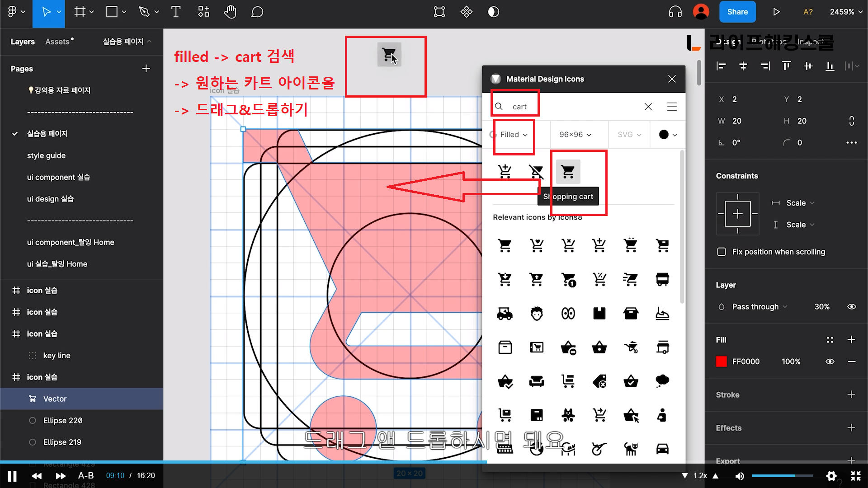868x488 pixels.
Task: Toggle layer visibility eye icon
Action: (x=851, y=307)
